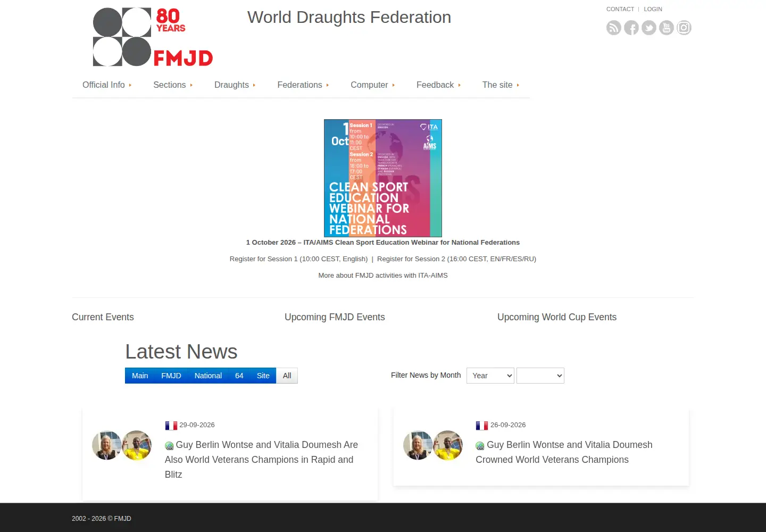Screen dimensions: 766x532
Task: Open the RSS feed icon
Action: (614, 28)
